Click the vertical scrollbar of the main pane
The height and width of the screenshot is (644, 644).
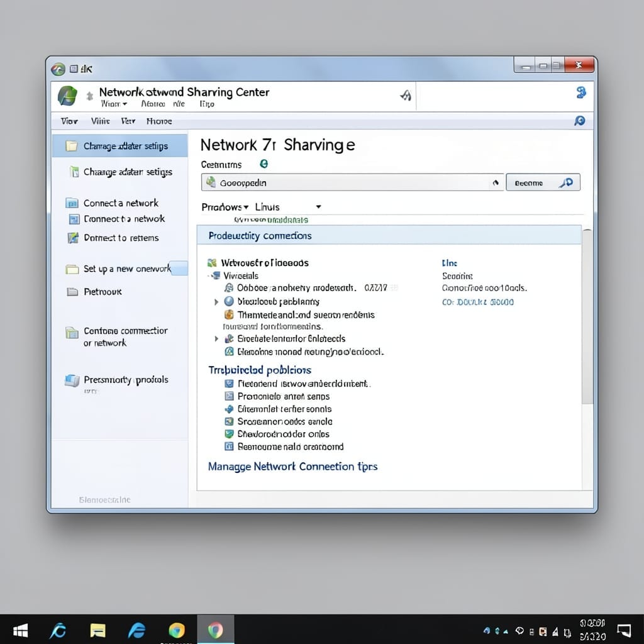point(587,316)
